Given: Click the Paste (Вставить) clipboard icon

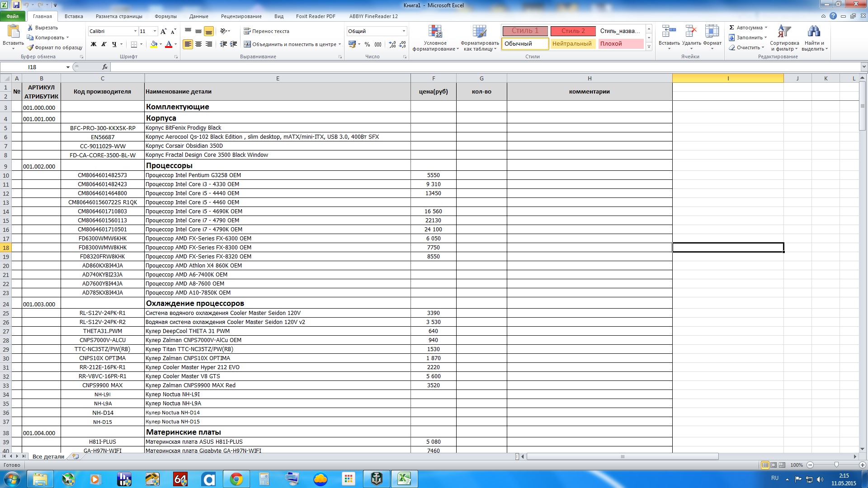Looking at the screenshot, I should 13,32.
